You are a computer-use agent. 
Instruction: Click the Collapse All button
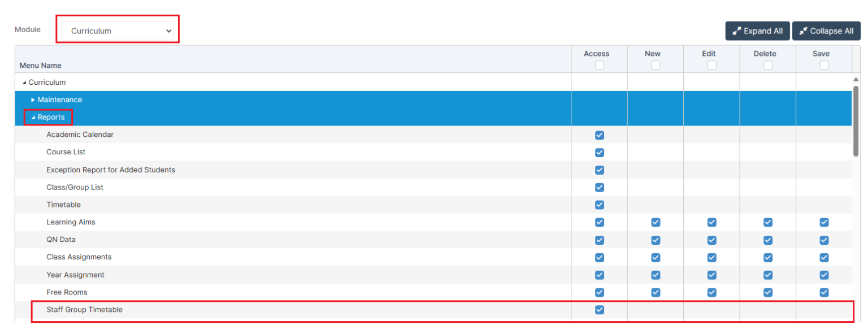tap(826, 31)
